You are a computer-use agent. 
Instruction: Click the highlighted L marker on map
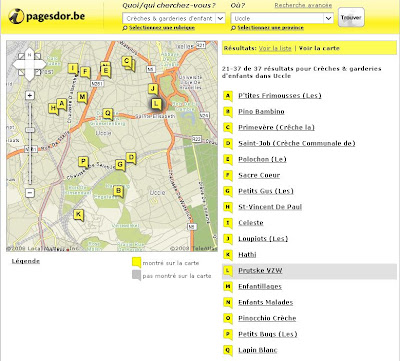coord(156,104)
